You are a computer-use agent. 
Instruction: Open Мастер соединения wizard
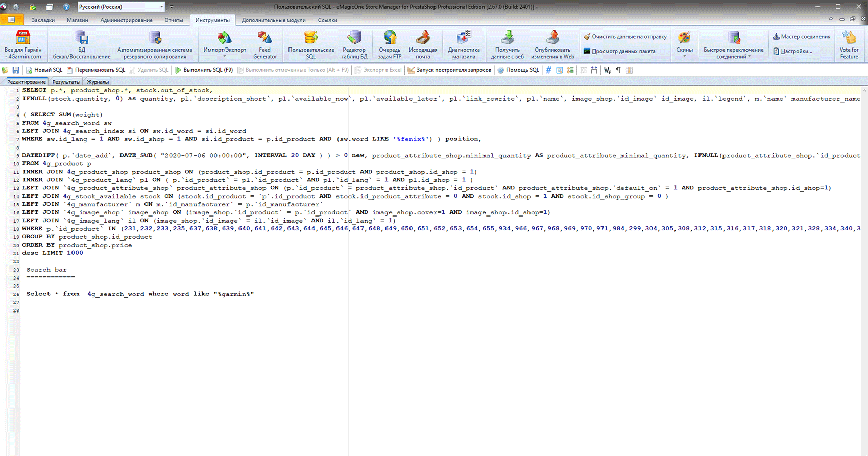click(x=801, y=37)
